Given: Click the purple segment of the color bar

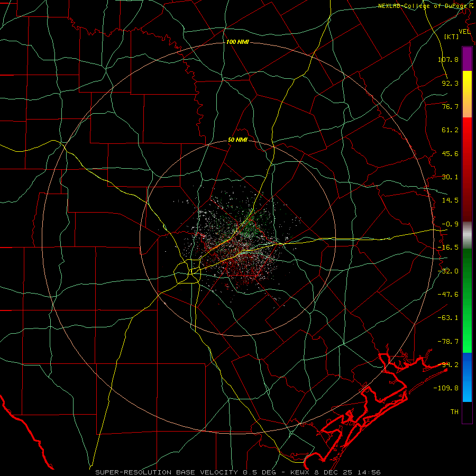Looking at the screenshot, I should pos(467,59).
